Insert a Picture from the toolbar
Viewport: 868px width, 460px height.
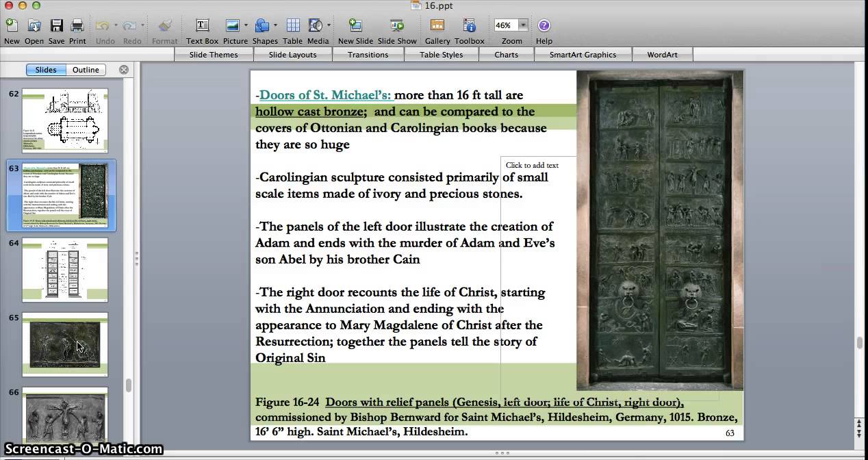pyautogui.click(x=233, y=25)
